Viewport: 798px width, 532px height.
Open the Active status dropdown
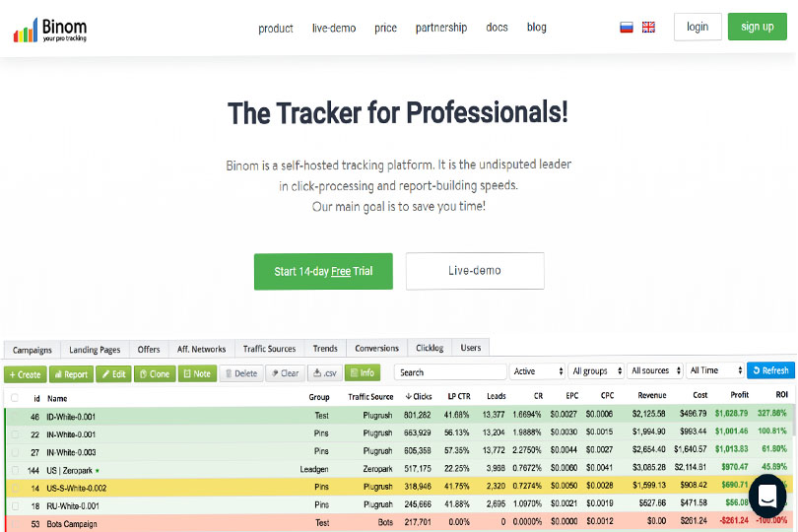click(x=538, y=371)
